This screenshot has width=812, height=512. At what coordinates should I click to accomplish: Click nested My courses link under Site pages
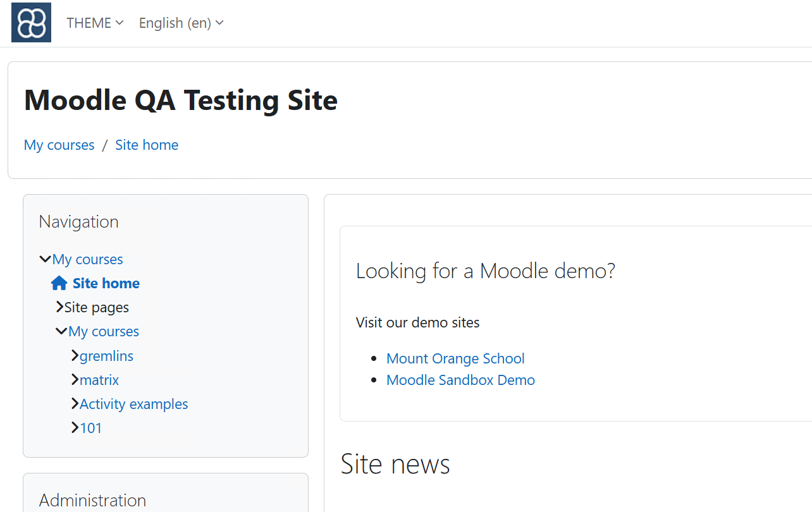104,331
